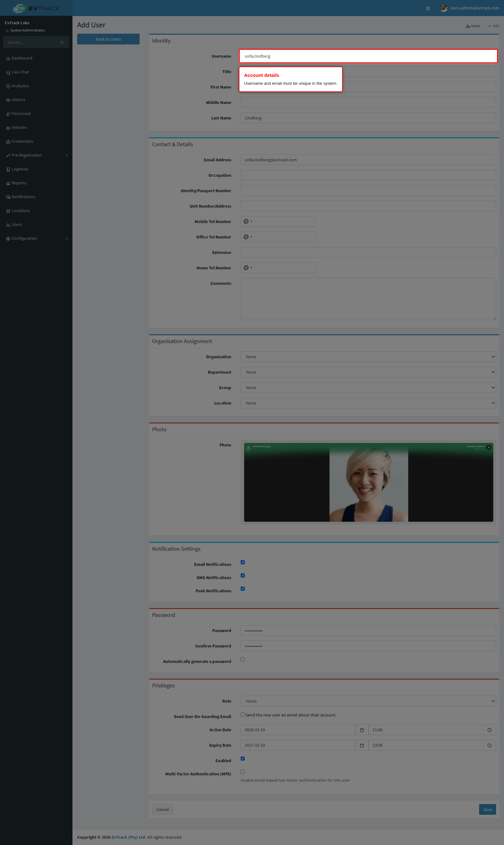Screen dimensions: 504x845
Task: Click the Logbook sidebar icon
Action: click(8, 169)
